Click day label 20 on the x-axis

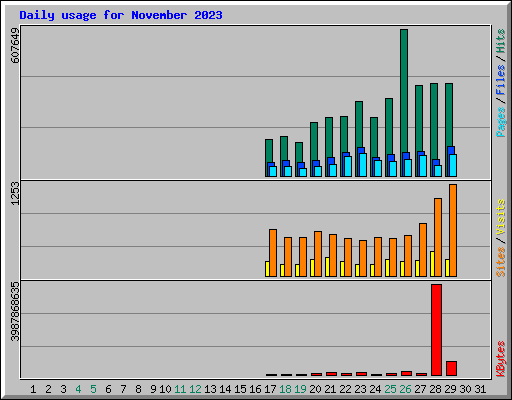pos(315,389)
